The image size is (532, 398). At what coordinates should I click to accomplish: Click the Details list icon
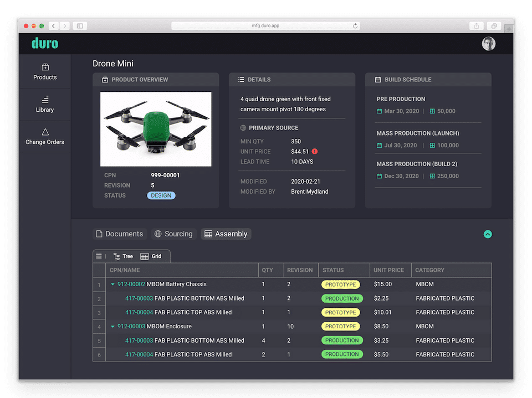point(241,80)
